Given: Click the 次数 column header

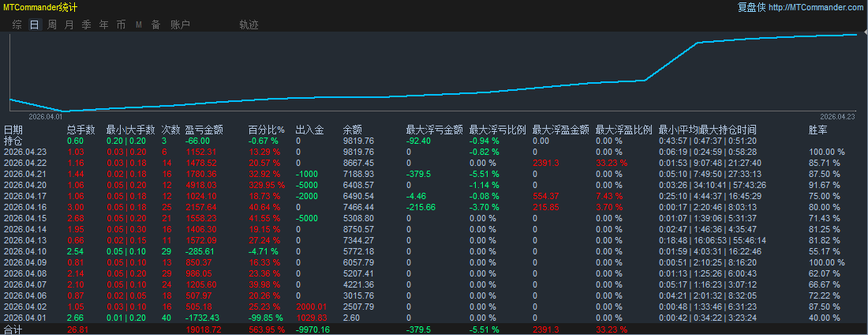Looking at the screenshot, I should point(170,130).
